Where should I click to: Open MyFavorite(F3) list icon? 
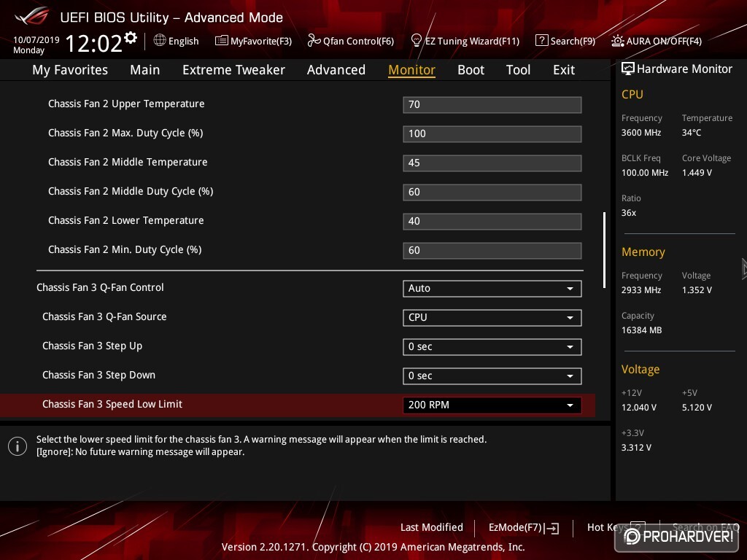tap(221, 41)
